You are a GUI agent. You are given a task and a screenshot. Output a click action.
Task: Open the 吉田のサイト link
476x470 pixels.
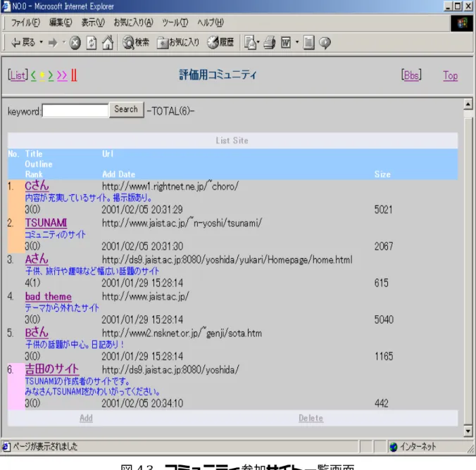52,369
